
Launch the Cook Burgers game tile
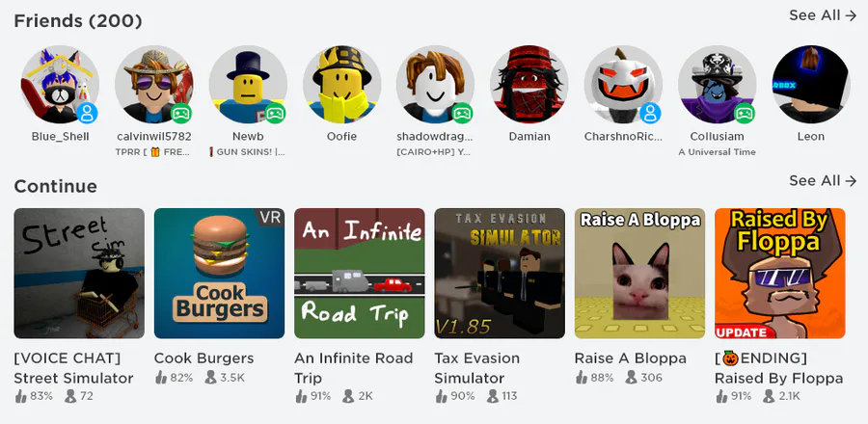[x=219, y=273]
